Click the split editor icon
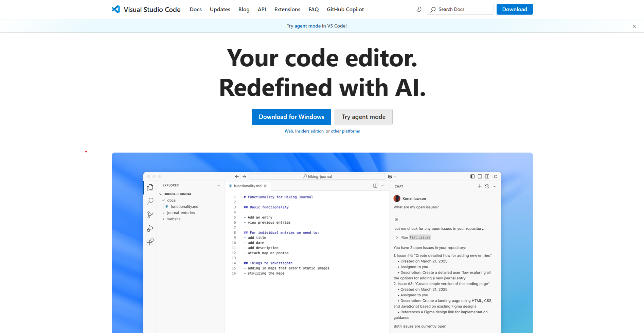 coord(375,186)
